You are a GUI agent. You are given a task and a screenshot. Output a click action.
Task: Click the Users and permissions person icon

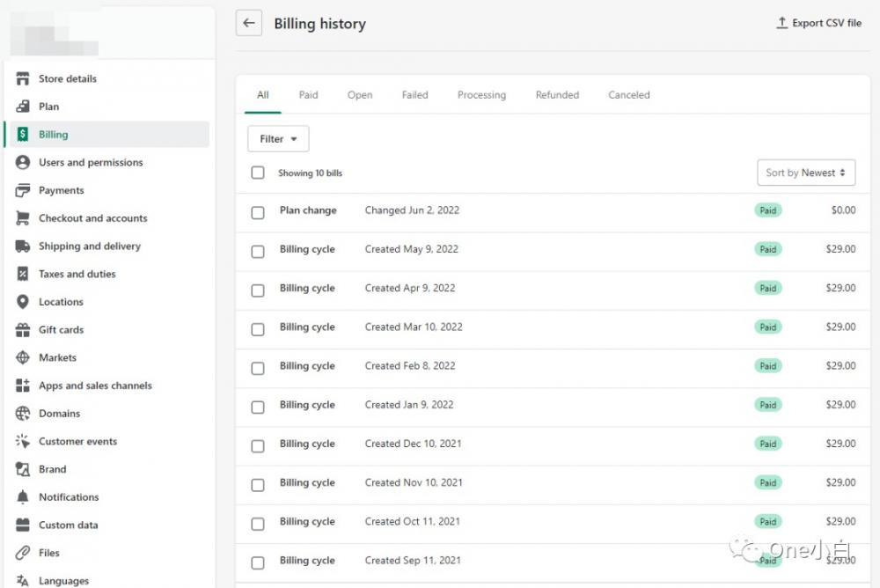click(23, 162)
